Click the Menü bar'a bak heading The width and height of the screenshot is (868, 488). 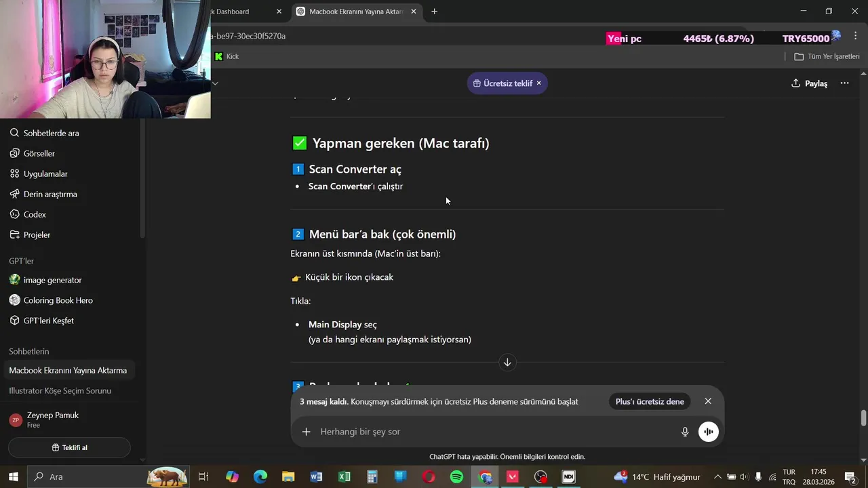point(374,235)
